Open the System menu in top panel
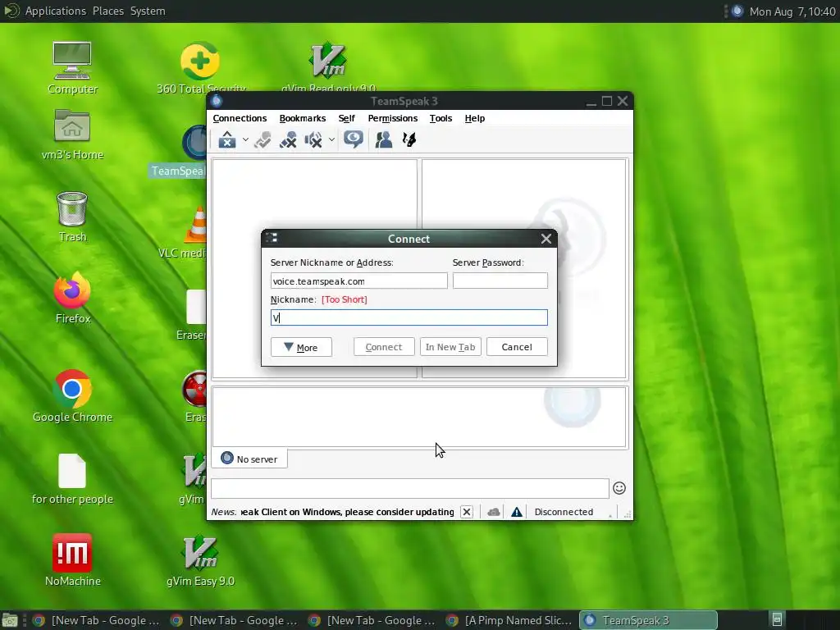The width and height of the screenshot is (840, 630). coord(148,11)
